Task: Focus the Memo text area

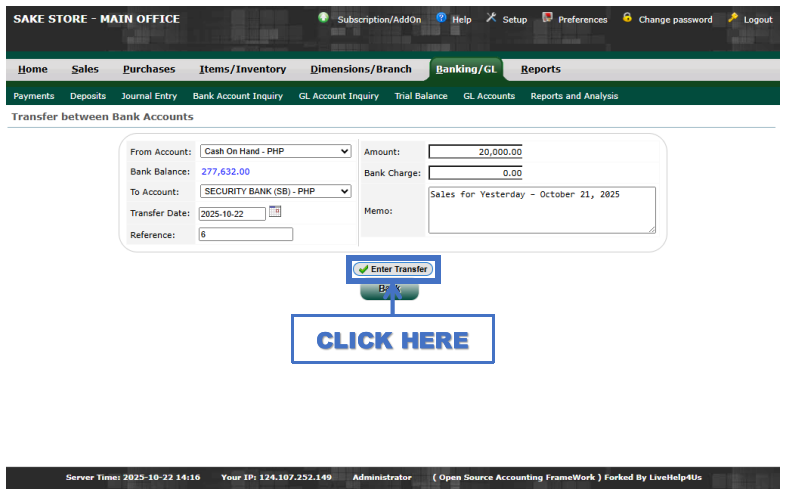Action: tap(541, 209)
